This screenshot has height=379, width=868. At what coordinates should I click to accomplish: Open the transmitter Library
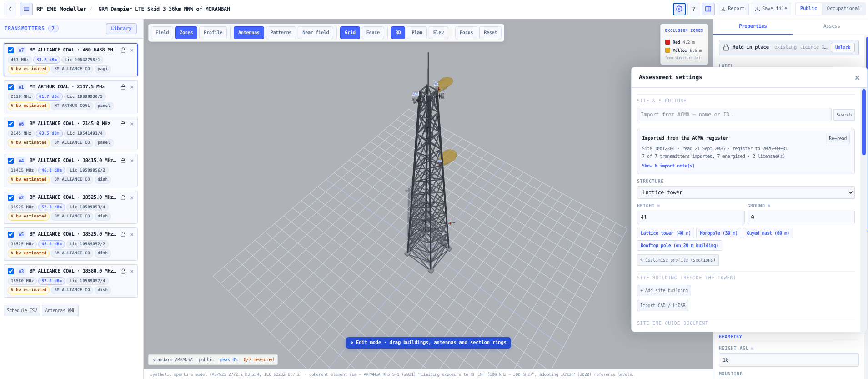pos(121,29)
